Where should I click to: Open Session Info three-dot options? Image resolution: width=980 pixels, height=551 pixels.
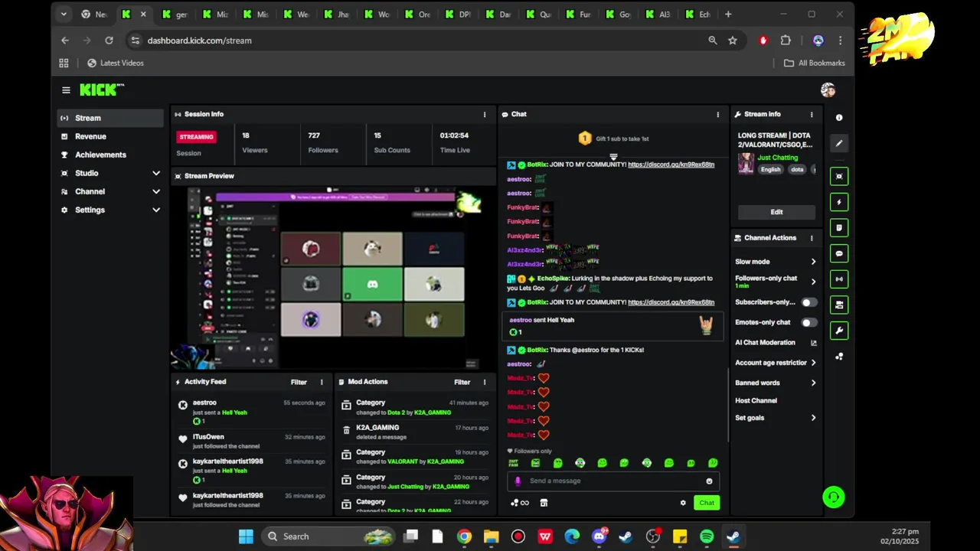[x=484, y=114]
